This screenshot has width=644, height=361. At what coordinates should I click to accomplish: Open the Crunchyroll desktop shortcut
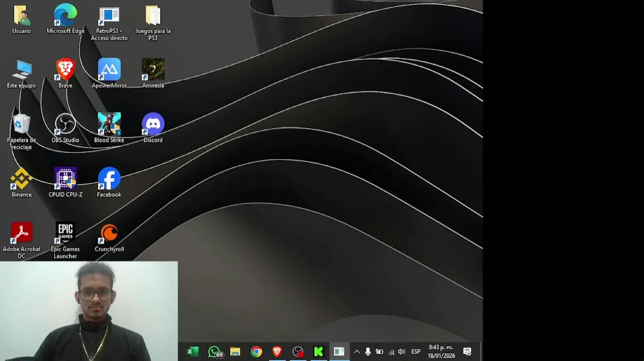pyautogui.click(x=109, y=238)
